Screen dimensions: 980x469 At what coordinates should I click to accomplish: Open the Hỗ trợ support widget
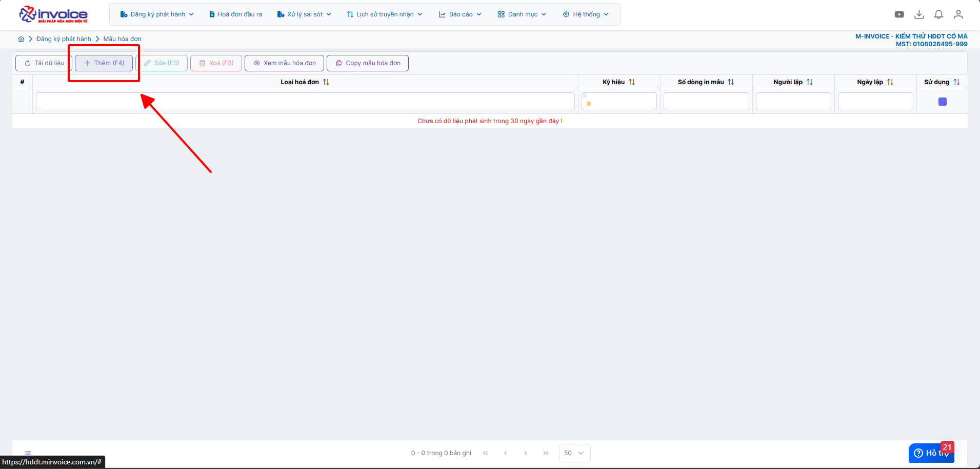[x=930, y=453]
